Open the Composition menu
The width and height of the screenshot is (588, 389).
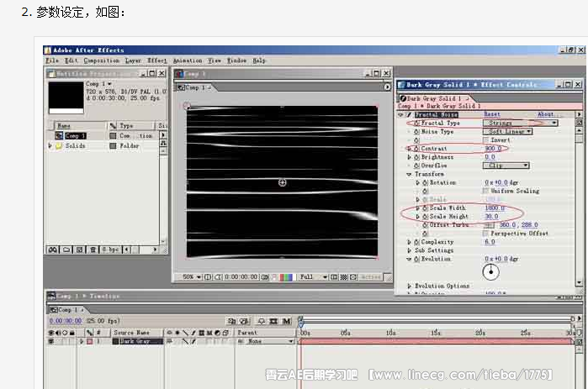[x=102, y=60]
